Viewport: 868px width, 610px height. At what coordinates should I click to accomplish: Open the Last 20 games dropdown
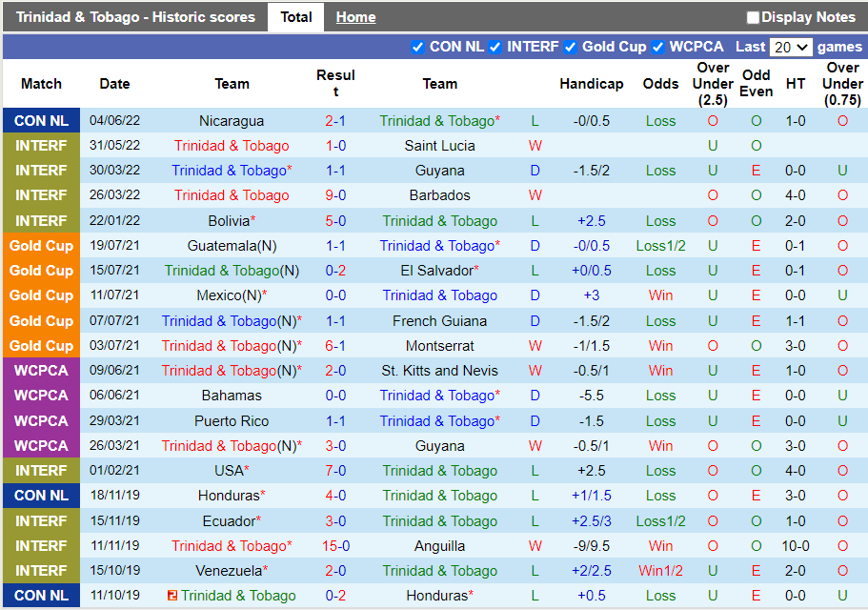(x=791, y=47)
